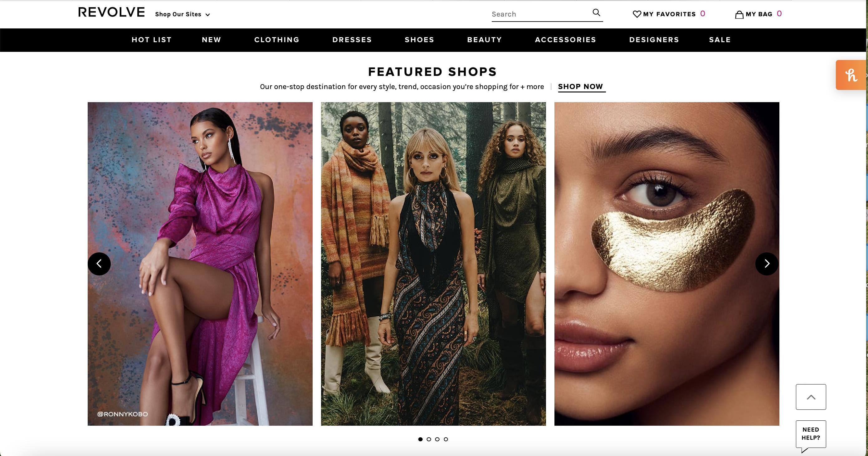Open the Hot List menu item

pyautogui.click(x=152, y=40)
